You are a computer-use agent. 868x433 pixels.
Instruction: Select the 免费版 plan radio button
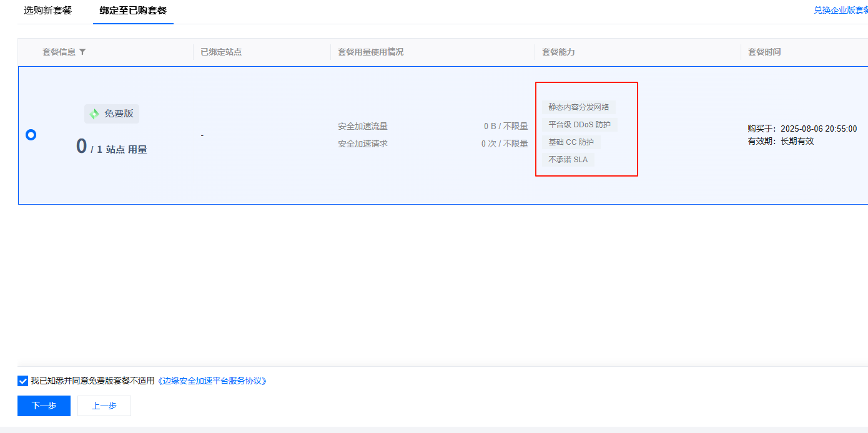pyautogui.click(x=31, y=135)
